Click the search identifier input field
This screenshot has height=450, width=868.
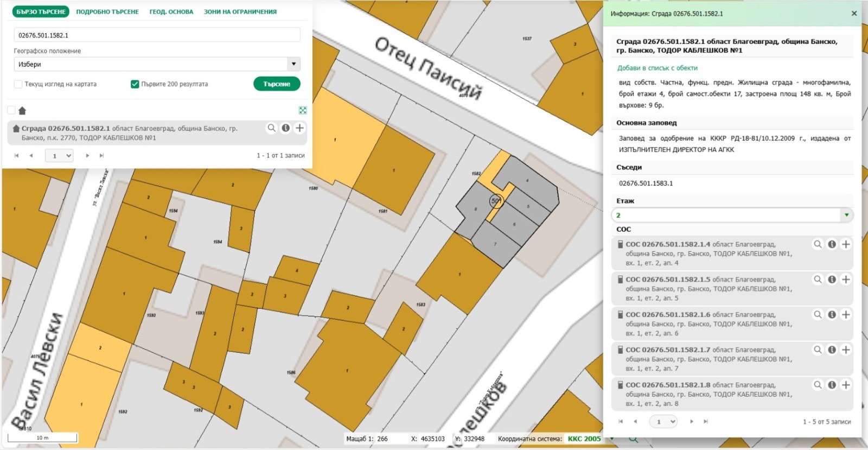(157, 35)
